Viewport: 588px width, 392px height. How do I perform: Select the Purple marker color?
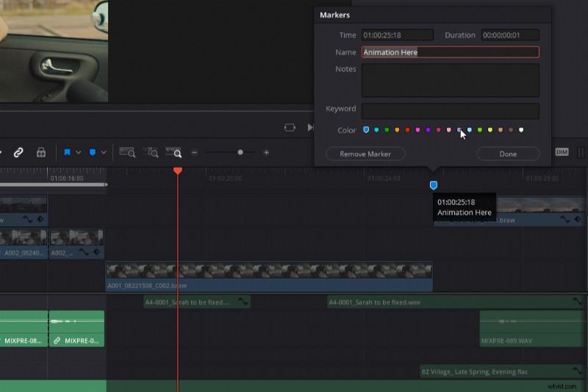(x=428, y=129)
